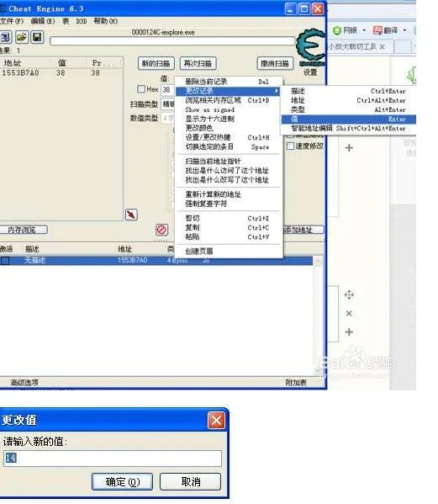Open the 扫描类型 combo box
Screen dimensions: 438x504
pos(168,104)
